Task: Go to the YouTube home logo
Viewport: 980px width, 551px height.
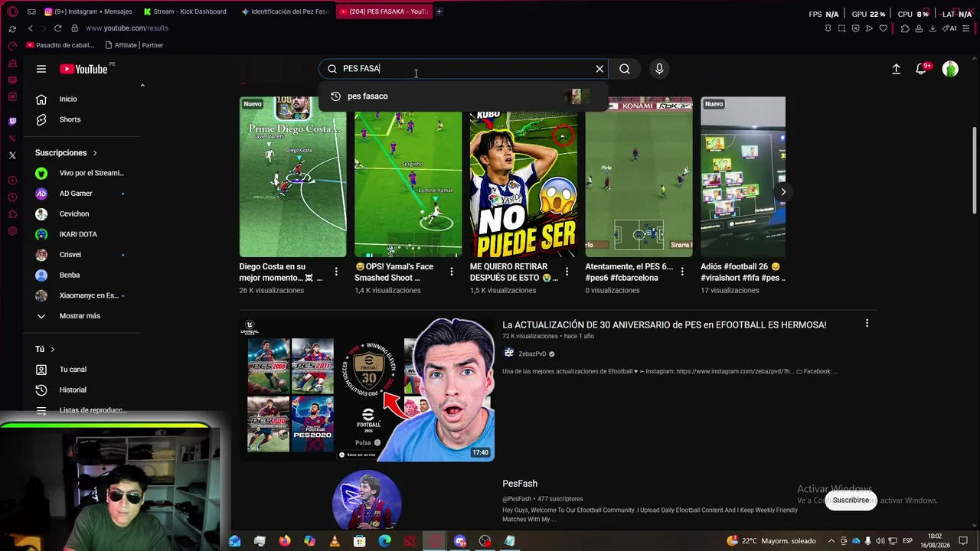Action: (83, 69)
